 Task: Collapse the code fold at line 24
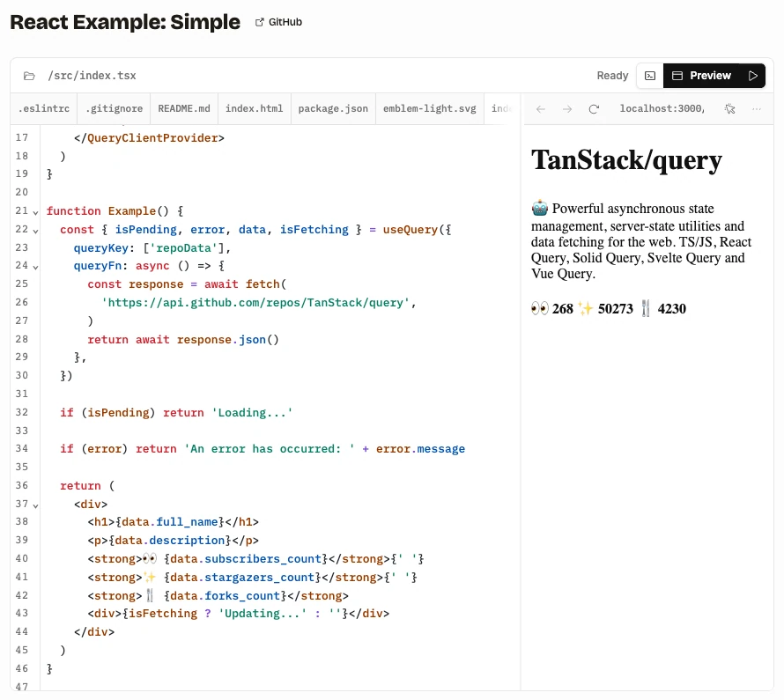point(35,268)
